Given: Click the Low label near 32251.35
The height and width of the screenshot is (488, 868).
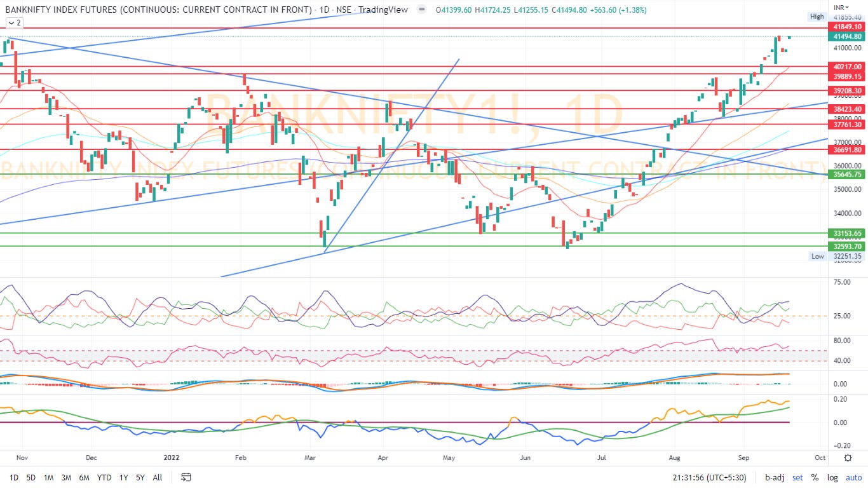Looking at the screenshot, I should pos(818,257).
